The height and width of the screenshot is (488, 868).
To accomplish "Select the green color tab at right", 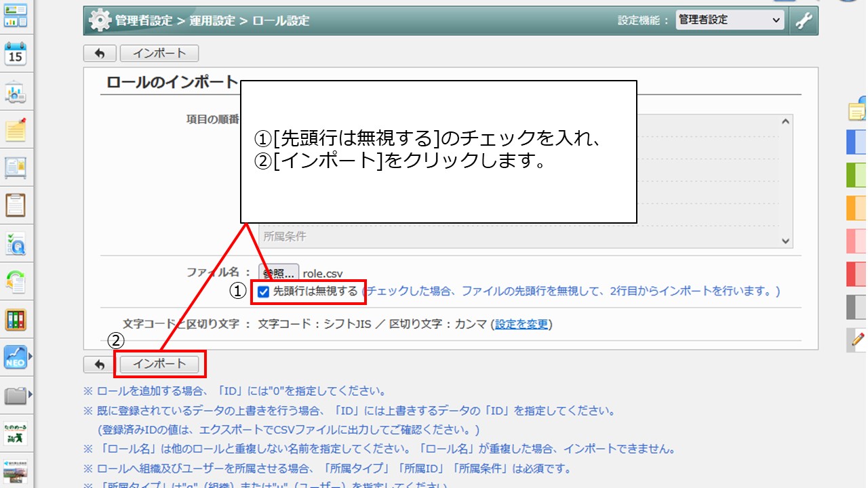I will click(857, 175).
